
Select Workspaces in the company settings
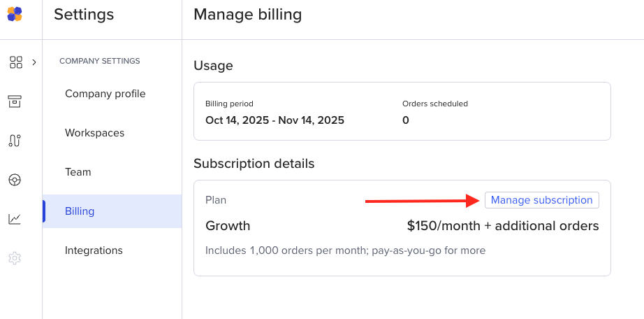click(x=94, y=133)
